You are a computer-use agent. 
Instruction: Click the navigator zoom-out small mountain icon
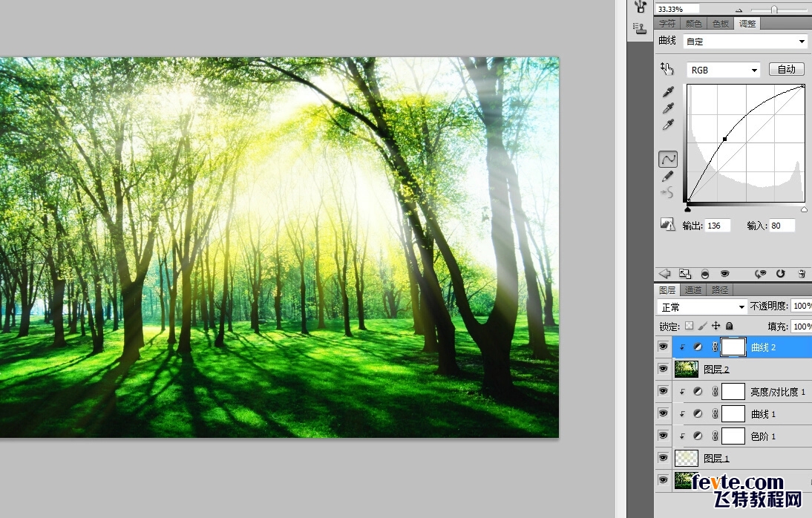click(739, 10)
